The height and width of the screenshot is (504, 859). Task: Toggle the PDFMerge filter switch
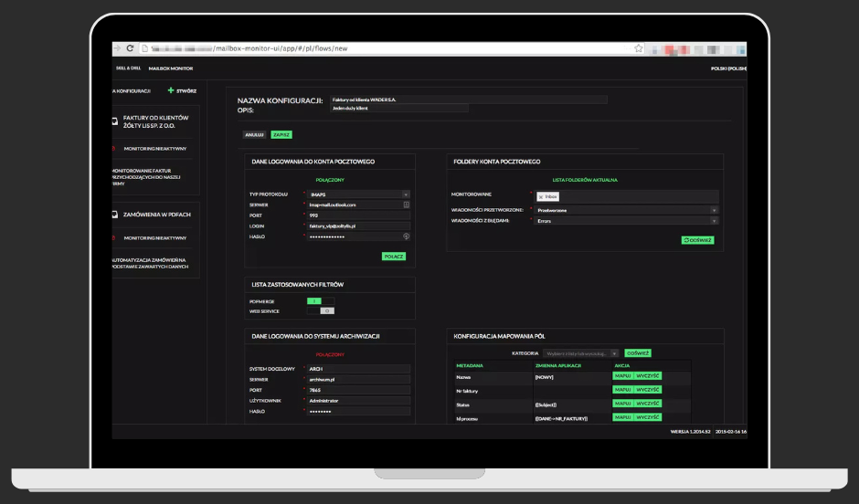point(320,299)
